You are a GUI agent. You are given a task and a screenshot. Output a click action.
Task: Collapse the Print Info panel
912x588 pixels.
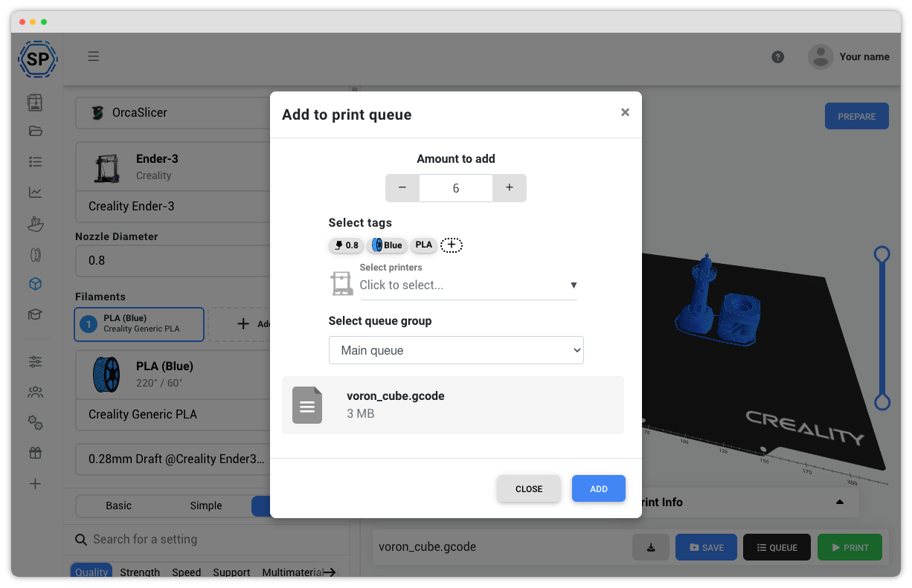tap(839, 502)
